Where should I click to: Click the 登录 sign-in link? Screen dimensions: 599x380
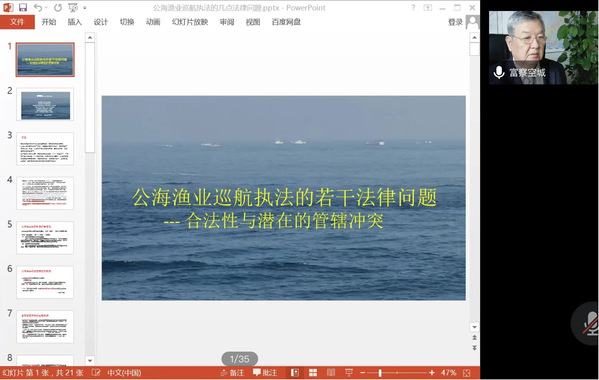(455, 22)
